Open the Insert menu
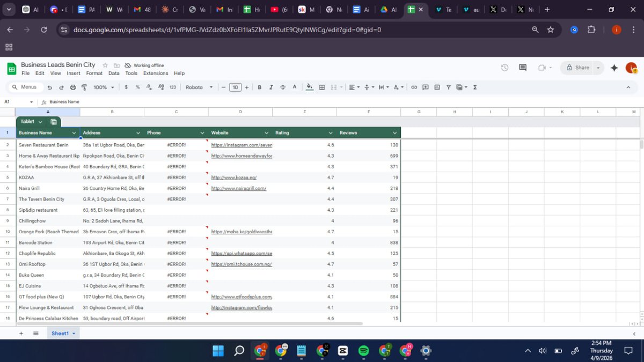The height and width of the screenshot is (362, 644). pyautogui.click(x=74, y=73)
